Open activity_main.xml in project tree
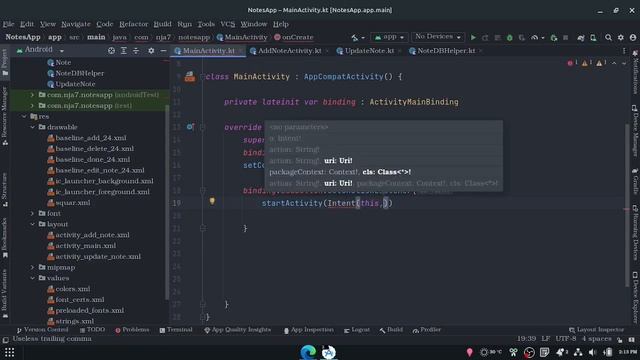The height and width of the screenshot is (360, 640). click(86, 246)
